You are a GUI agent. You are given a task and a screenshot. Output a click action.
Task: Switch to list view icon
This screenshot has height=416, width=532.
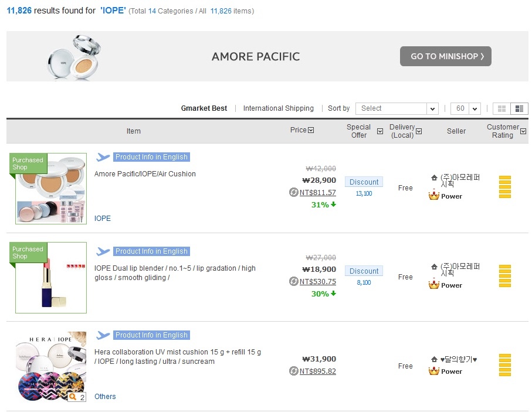(x=519, y=108)
